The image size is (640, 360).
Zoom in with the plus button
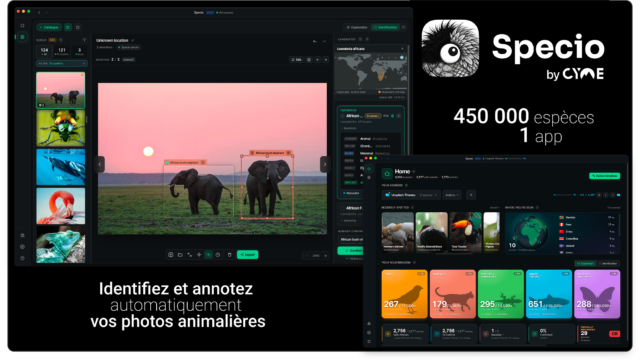tap(325, 256)
